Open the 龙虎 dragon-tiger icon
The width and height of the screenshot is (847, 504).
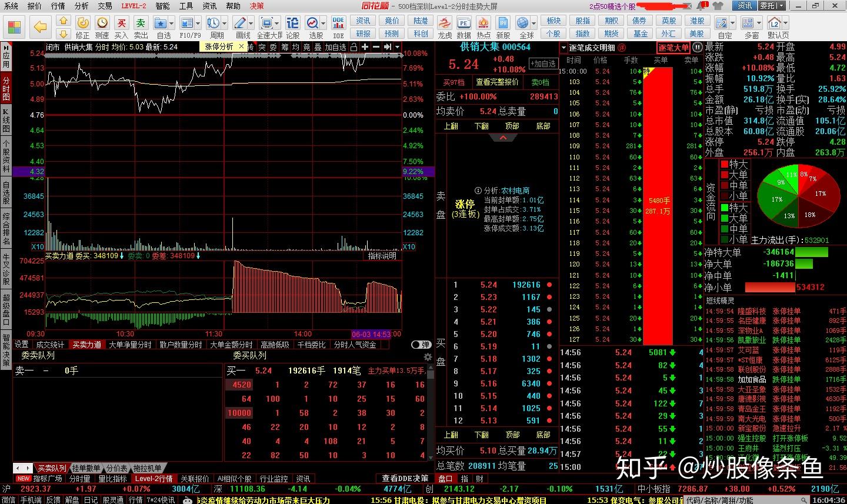coord(445,23)
